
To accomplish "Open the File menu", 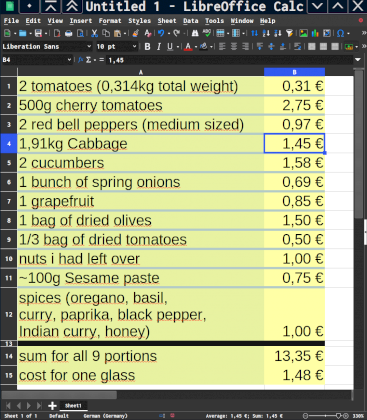I will click(x=11, y=21).
